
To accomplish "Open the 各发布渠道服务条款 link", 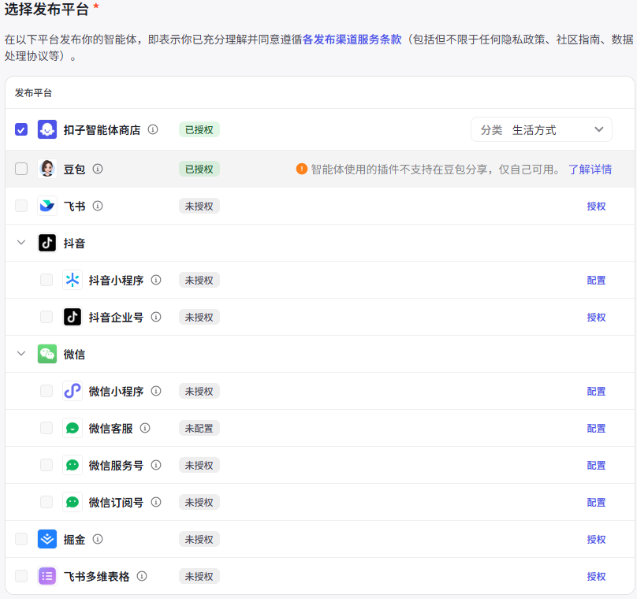I will click(352, 39).
